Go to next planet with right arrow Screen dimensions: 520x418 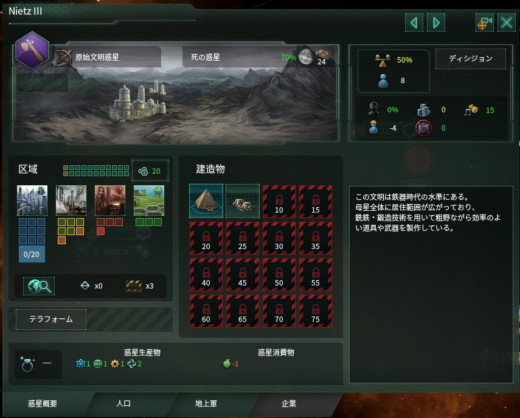[x=436, y=23]
